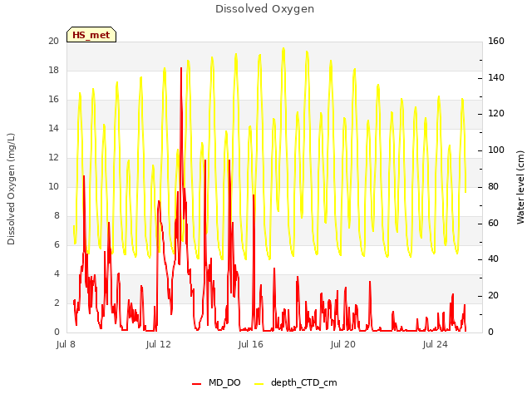
Task: Click the 160 value on right axis
Action: 496,41
